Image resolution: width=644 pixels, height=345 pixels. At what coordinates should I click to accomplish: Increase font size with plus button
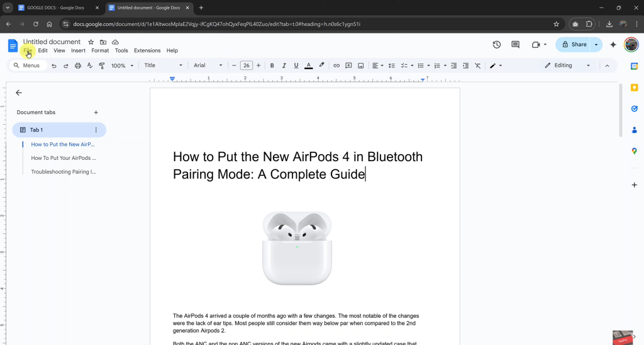pos(258,65)
